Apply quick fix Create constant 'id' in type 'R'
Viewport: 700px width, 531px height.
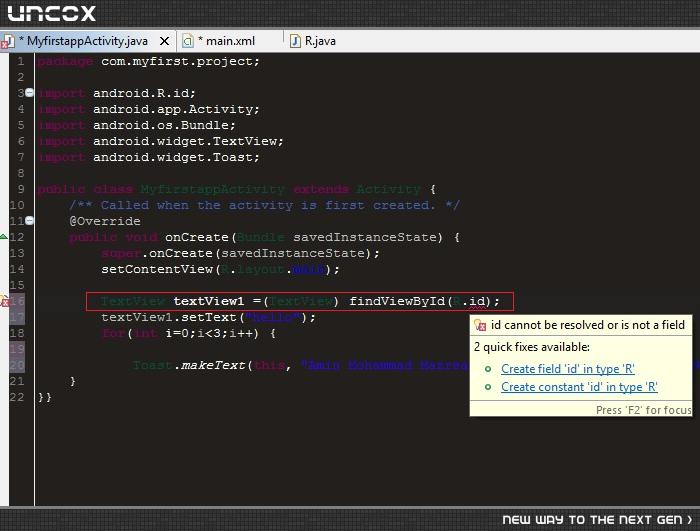pyautogui.click(x=579, y=387)
